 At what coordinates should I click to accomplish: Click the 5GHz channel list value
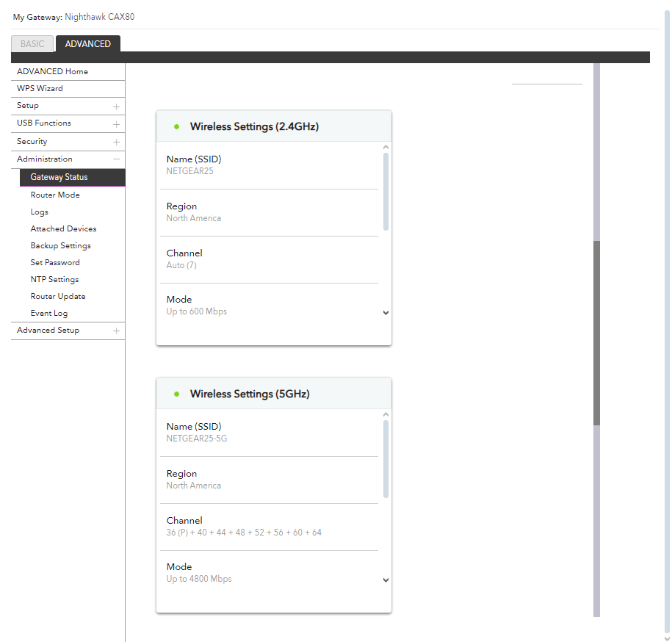(244, 533)
